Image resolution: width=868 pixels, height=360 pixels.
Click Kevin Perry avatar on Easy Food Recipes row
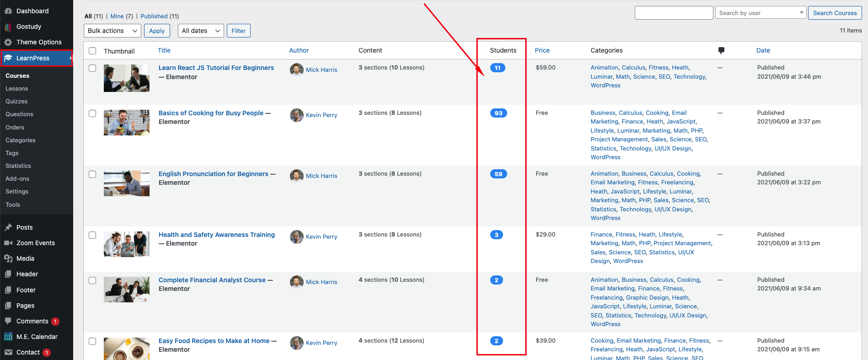click(x=297, y=343)
